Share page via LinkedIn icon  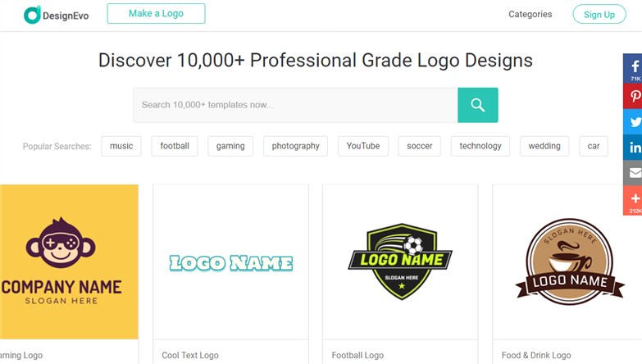coord(634,148)
